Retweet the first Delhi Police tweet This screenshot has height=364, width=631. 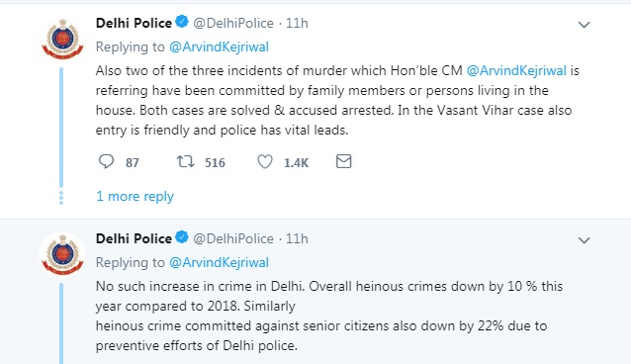186,161
